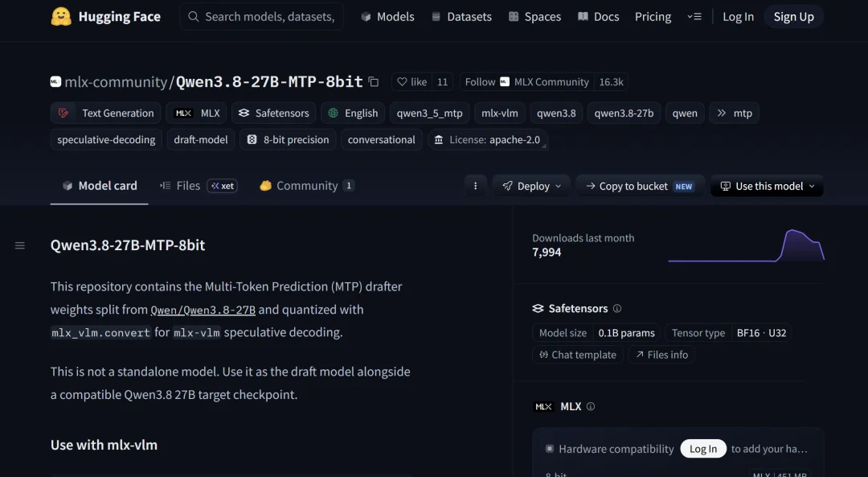Click the downloads last month chart

tap(746, 245)
